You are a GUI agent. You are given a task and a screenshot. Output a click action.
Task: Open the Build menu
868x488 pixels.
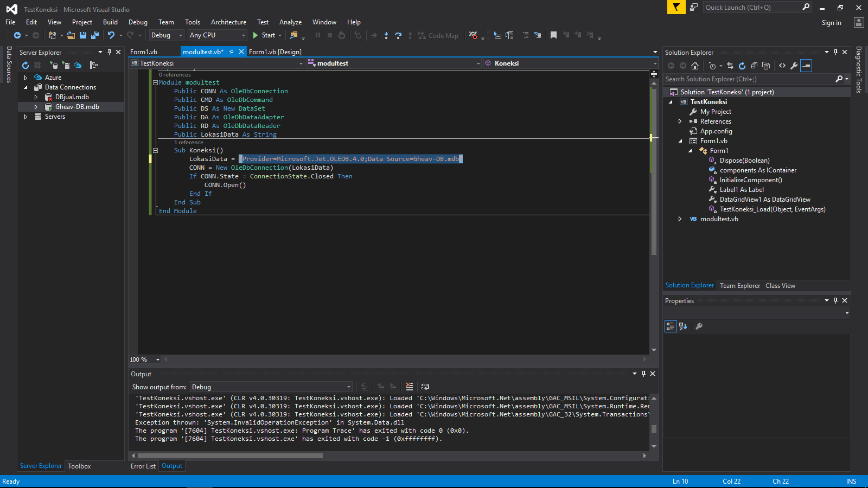[x=110, y=22]
